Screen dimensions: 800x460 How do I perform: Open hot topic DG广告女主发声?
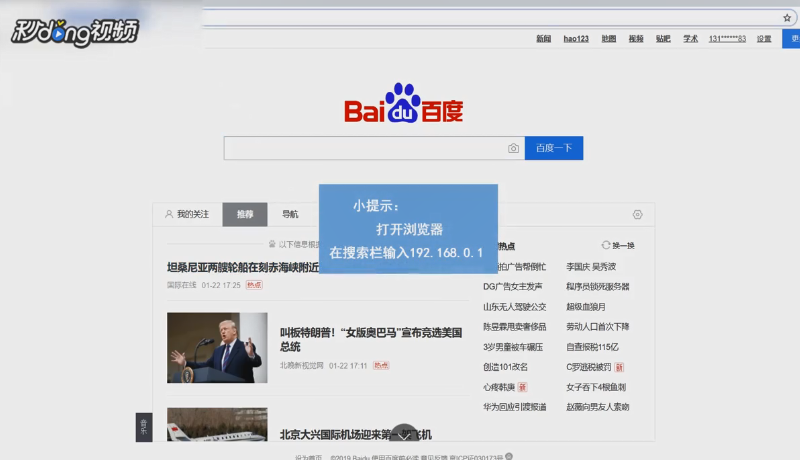pos(513,287)
